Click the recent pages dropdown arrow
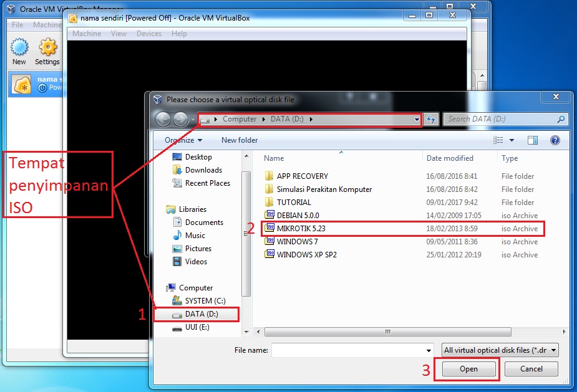 (x=193, y=119)
